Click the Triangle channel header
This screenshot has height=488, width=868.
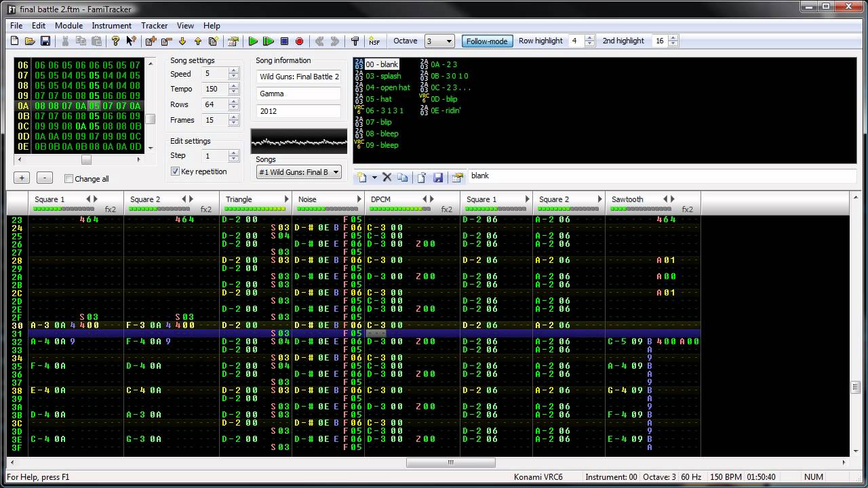(x=256, y=203)
